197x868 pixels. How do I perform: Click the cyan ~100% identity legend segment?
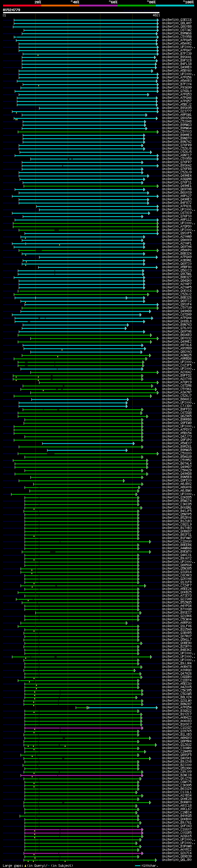point(175,6)
